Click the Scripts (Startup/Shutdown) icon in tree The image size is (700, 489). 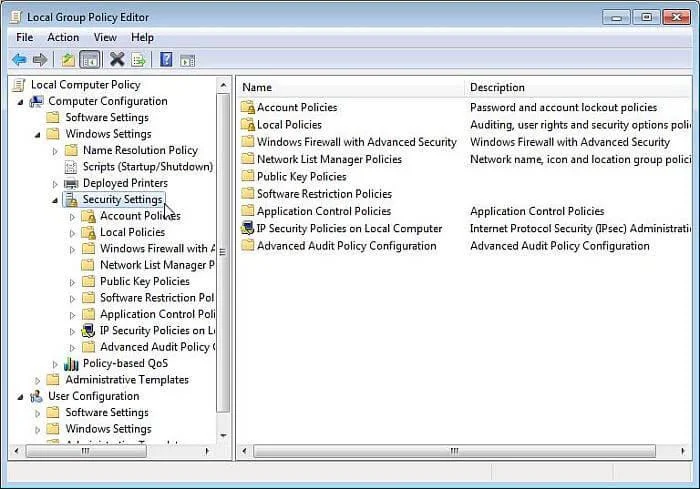[71, 167]
